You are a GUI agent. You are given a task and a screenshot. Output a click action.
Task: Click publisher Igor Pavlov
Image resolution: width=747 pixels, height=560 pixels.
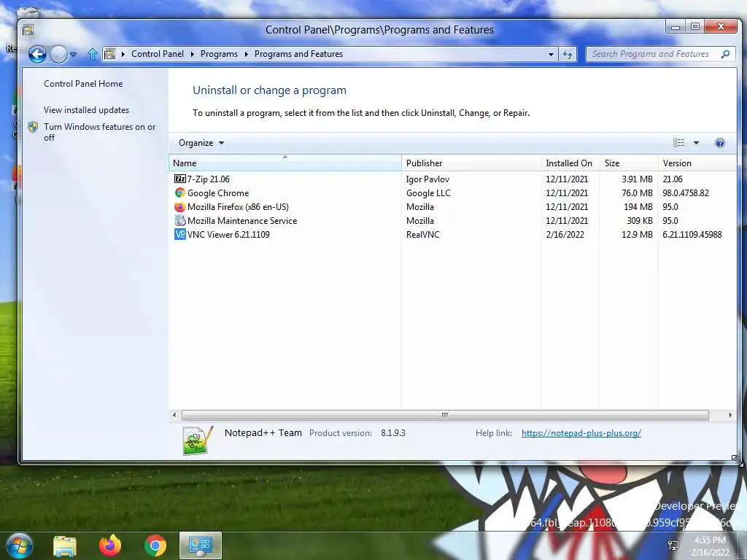tap(427, 179)
